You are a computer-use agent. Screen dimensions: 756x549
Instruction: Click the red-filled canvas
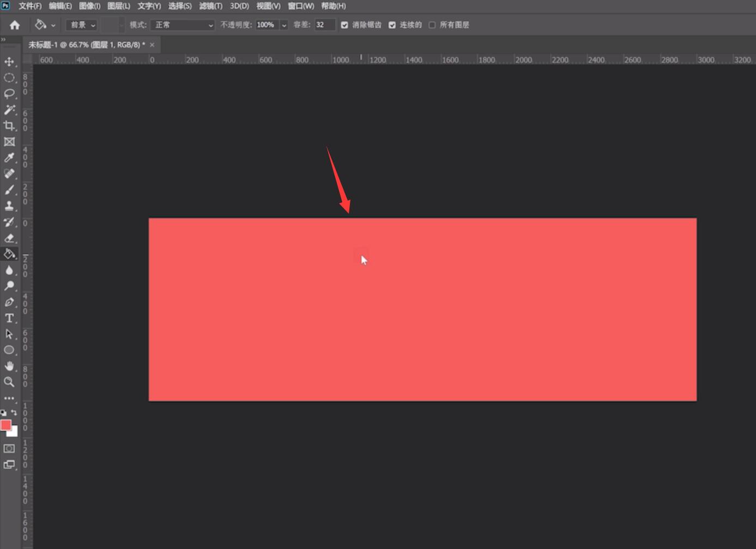[422, 310]
